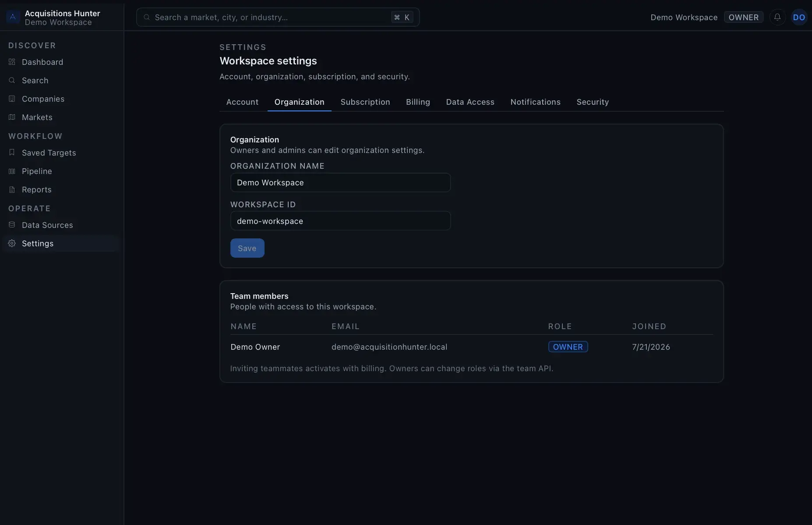812x525 pixels.
Task: Click the Search magnifier icon in sidebar
Action: click(x=12, y=80)
